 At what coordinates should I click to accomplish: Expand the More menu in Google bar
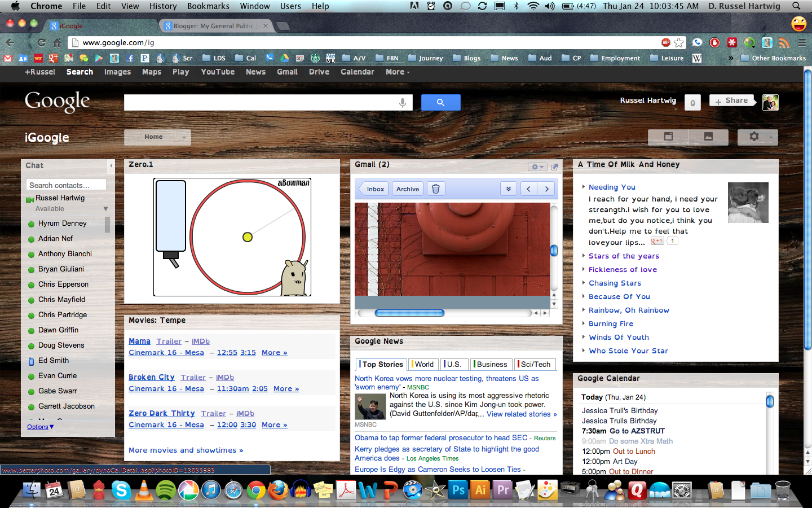click(x=398, y=72)
